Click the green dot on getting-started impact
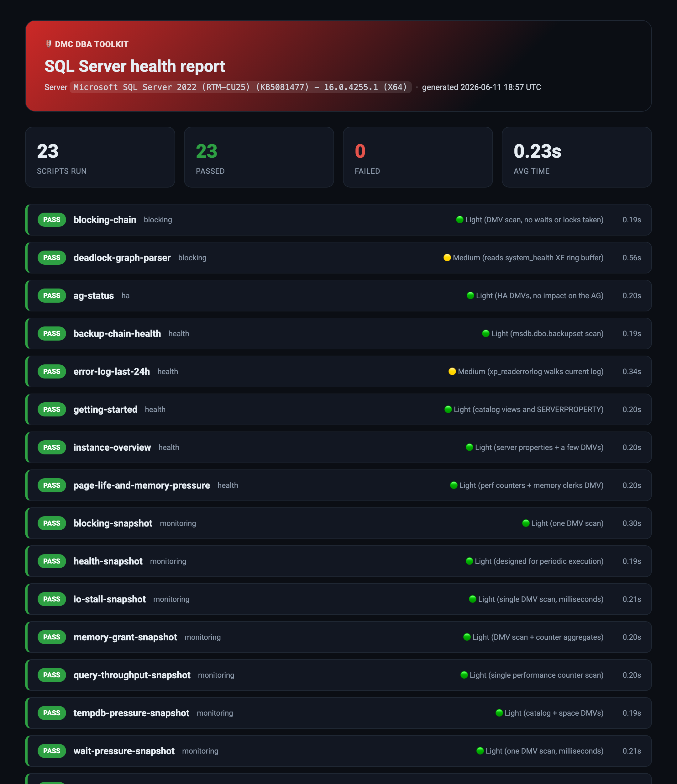 click(x=448, y=409)
